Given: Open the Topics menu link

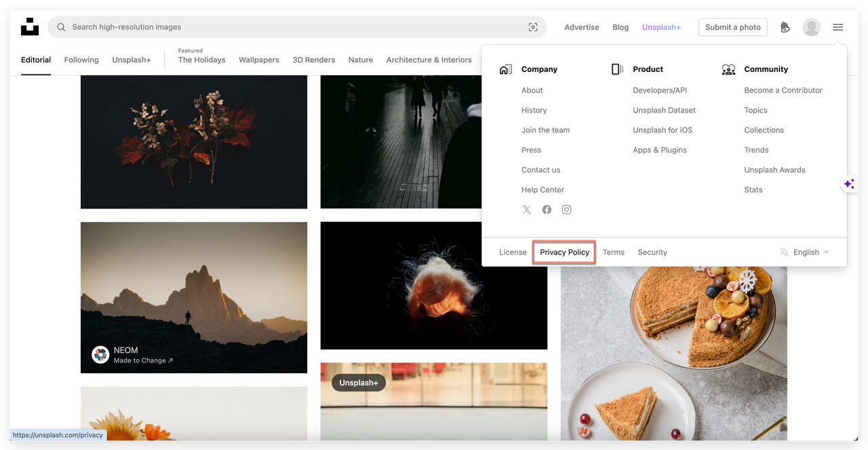Looking at the screenshot, I should point(755,110).
